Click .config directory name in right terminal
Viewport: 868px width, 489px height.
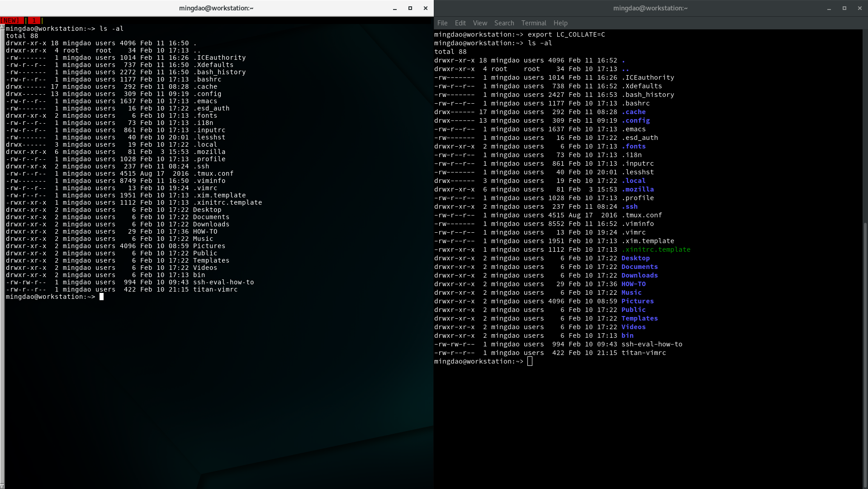point(636,120)
